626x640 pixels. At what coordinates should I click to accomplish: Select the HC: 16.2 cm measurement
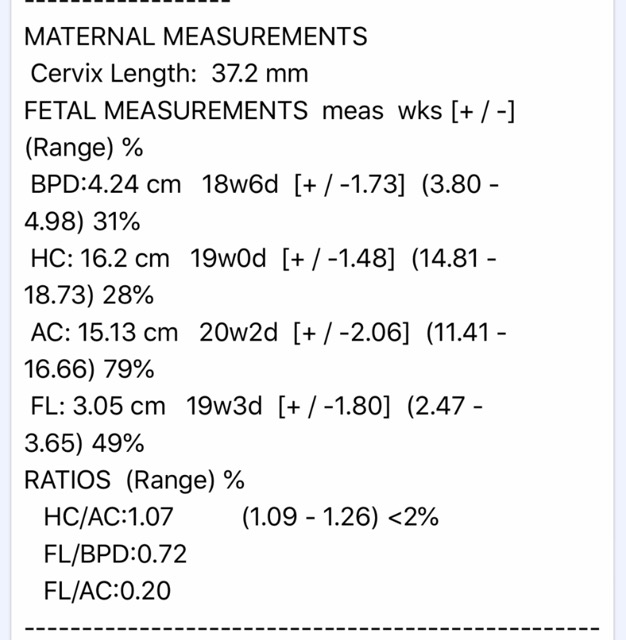tap(100, 258)
